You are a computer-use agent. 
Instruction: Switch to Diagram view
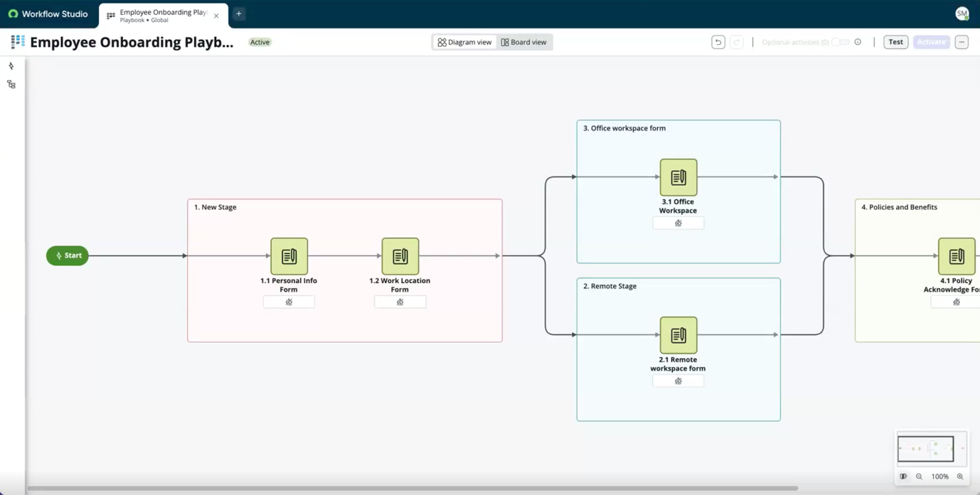click(464, 42)
